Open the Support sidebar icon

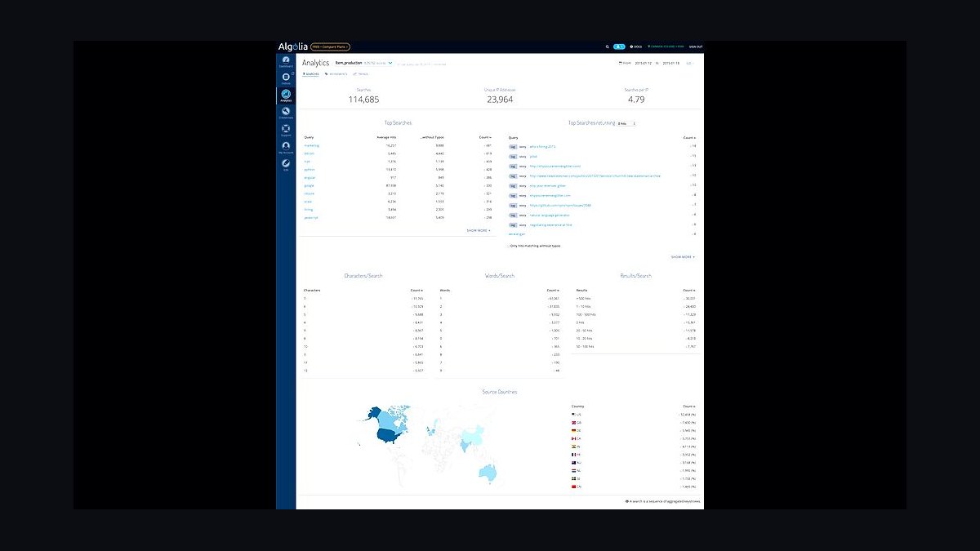pyautogui.click(x=286, y=129)
